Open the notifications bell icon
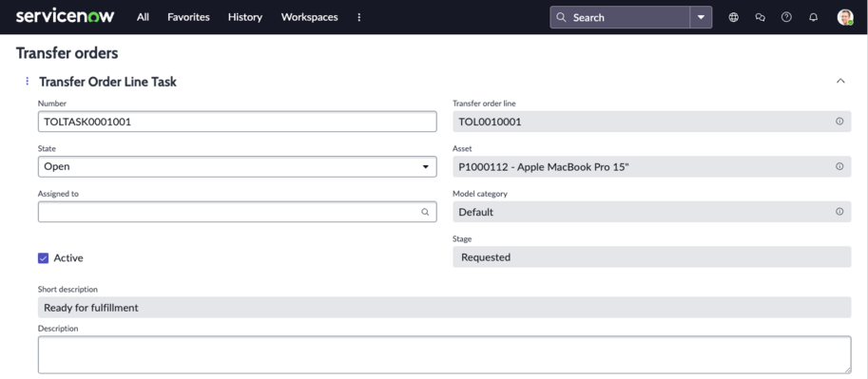This screenshot has width=868, height=379. [813, 17]
